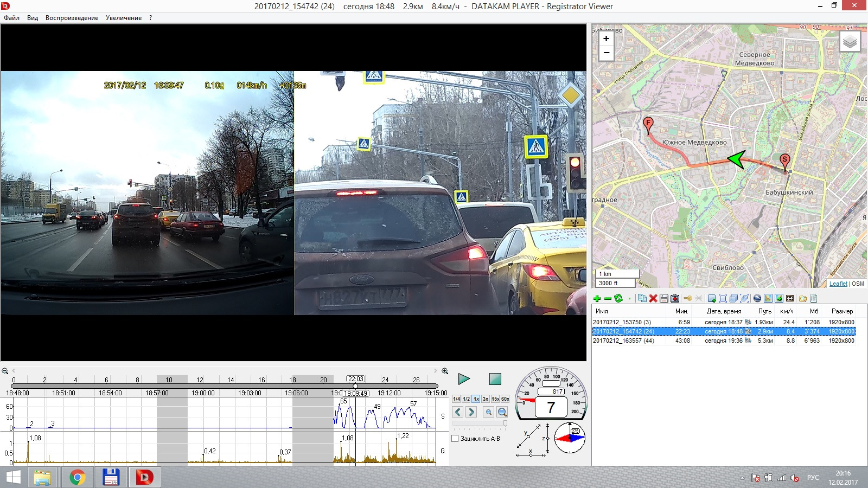This screenshot has width=868, height=488.
Task: Click the small magnifier button
Action: tap(489, 412)
